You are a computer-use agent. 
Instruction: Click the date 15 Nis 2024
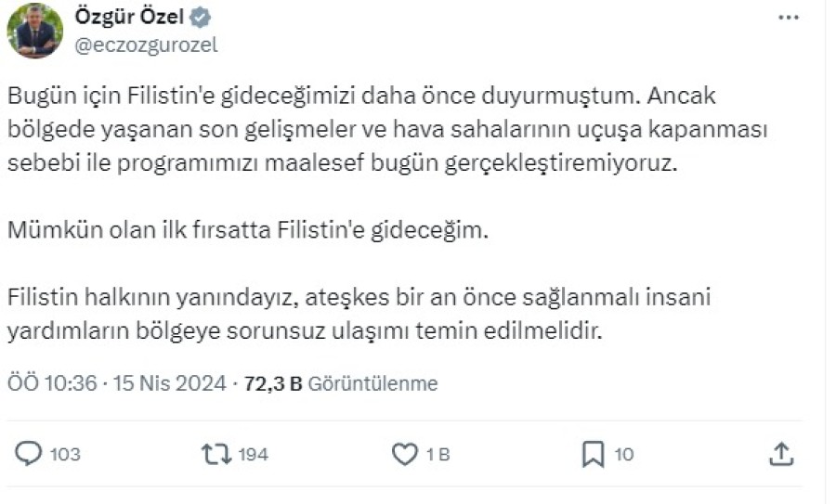tap(170, 383)
